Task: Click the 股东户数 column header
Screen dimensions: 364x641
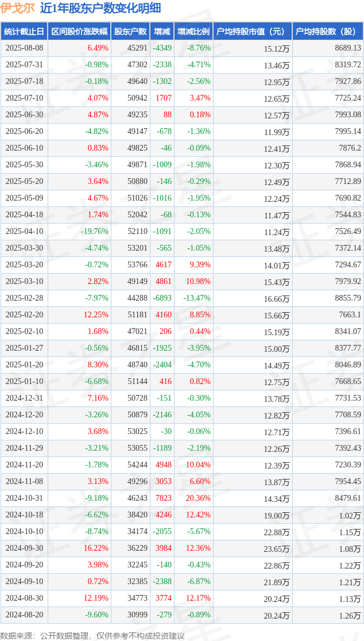Action: point(130,32)
